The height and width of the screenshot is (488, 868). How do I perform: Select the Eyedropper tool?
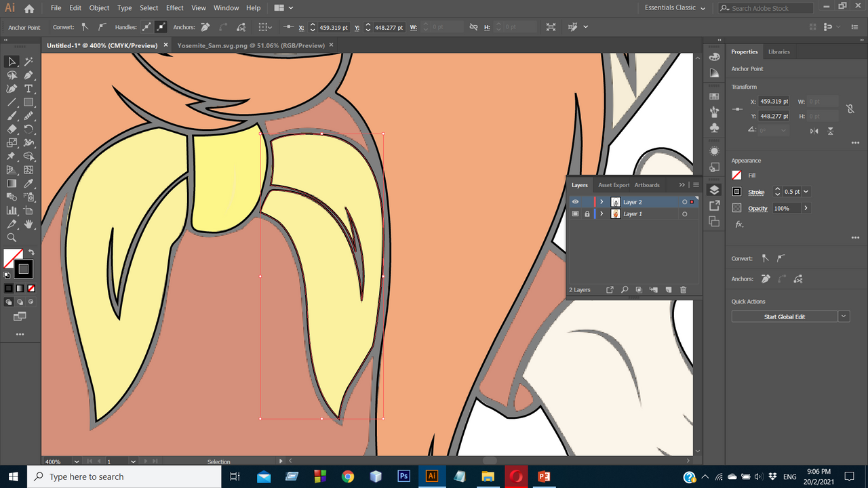tap(28, 184)
